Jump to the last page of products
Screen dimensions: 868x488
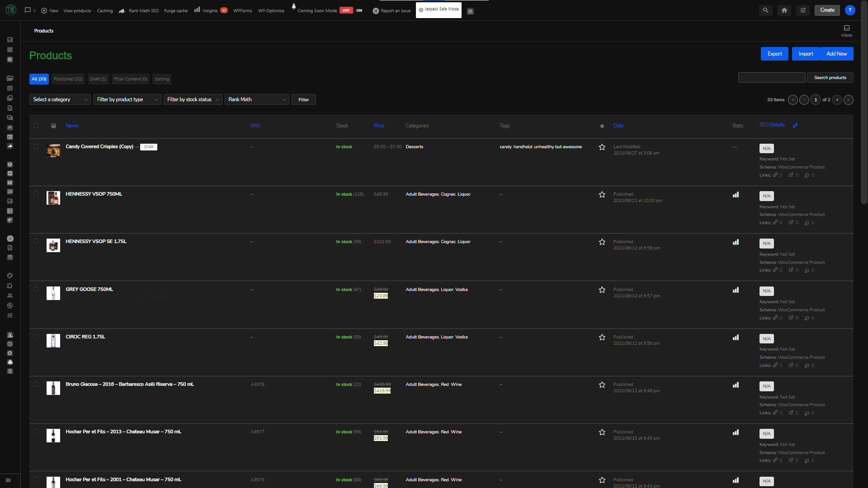click(849, 100)
